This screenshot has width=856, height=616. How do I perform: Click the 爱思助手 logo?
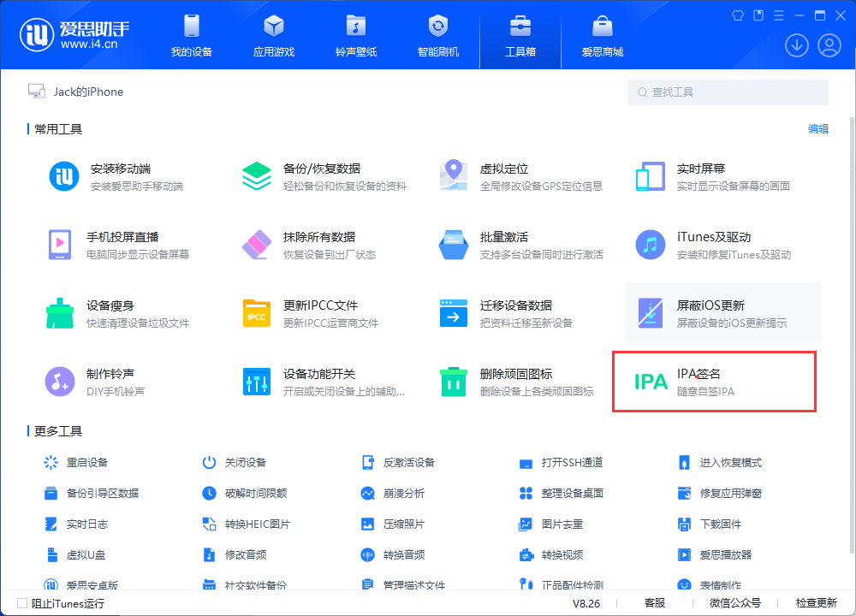pyautogui.click(x=74, y=34)
